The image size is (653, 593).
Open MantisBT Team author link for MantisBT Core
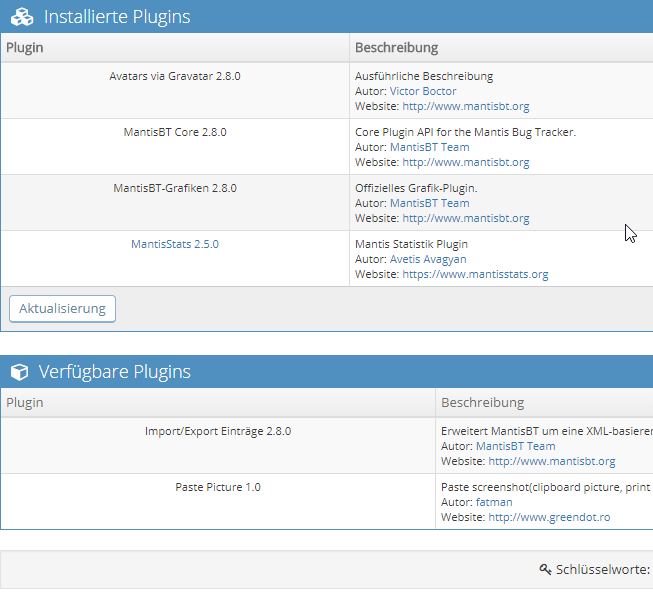429,147
